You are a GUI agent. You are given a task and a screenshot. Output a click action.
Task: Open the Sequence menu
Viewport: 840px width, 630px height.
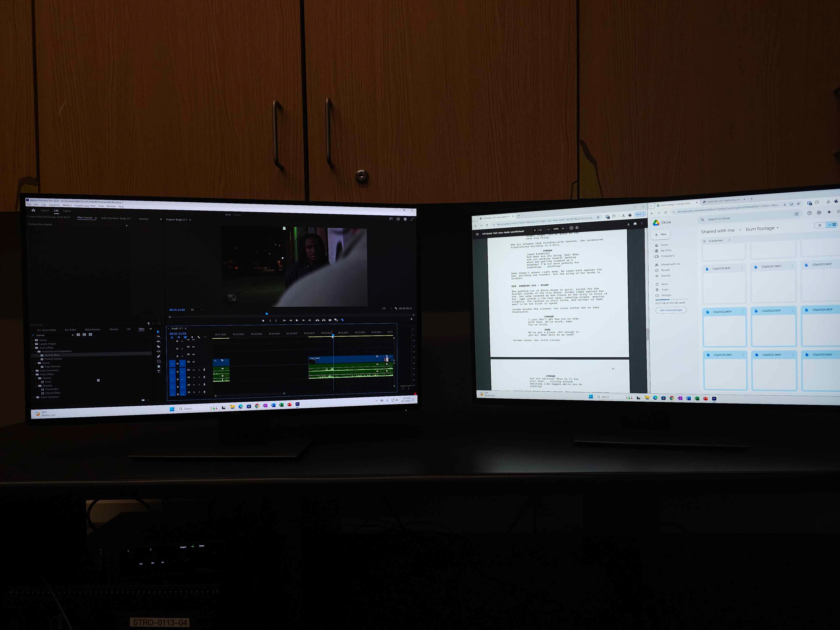point(54,205)
